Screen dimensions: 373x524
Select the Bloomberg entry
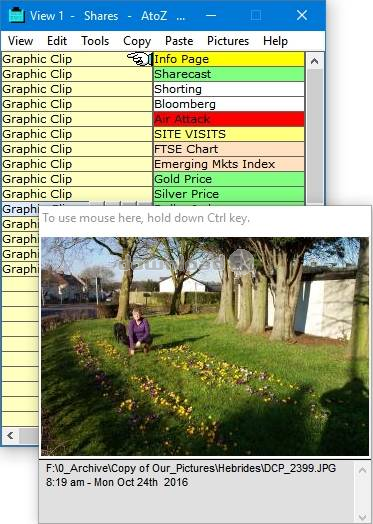click(229, 104)
